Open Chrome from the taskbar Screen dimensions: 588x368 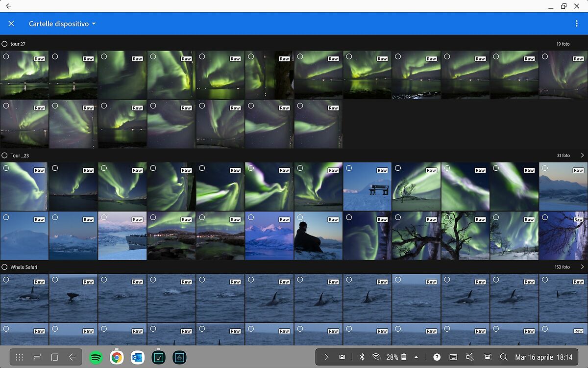[117, 357]
